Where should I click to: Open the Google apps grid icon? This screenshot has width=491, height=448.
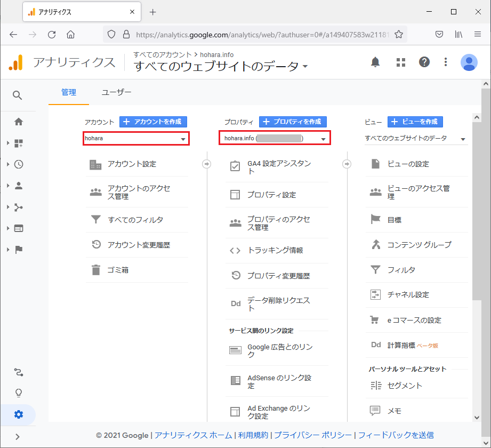(x=401, y=62)
